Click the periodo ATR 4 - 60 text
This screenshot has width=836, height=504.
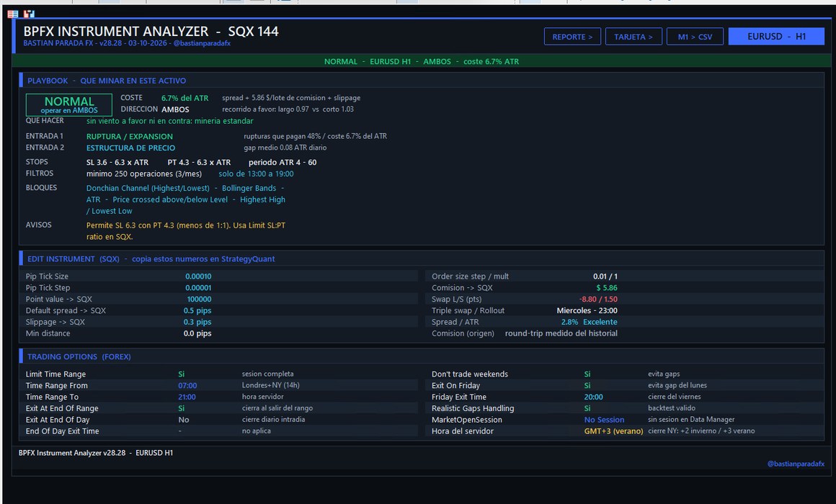coord(283,163)
